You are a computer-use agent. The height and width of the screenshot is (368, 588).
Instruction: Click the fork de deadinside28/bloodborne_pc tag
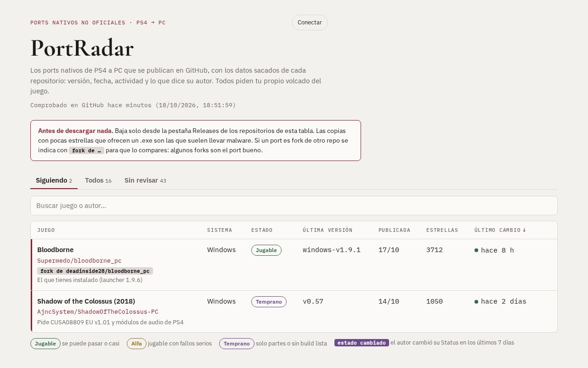pos(95,271)
